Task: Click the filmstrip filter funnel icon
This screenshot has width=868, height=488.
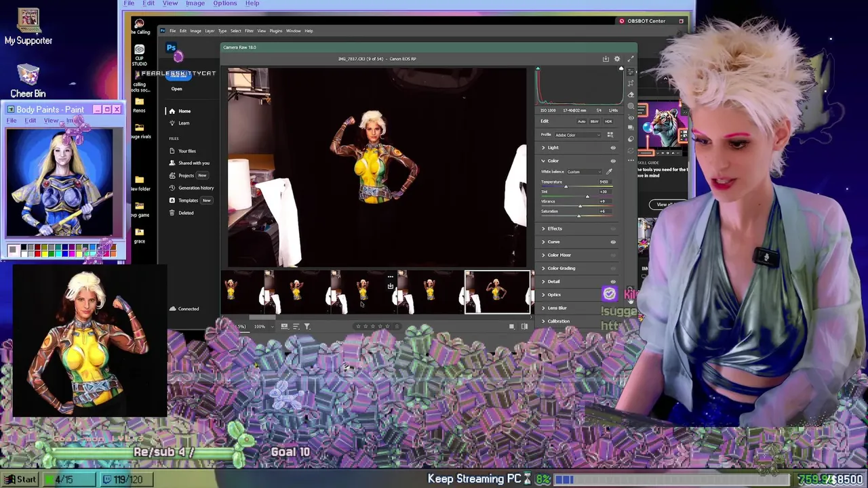Action: click(x=307, y=326)
